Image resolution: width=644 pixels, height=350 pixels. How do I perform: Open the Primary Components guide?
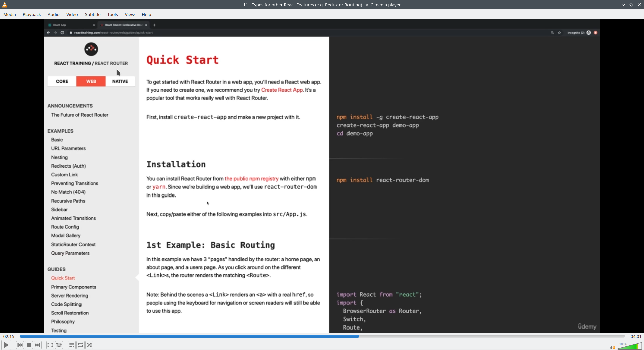(73, 287)
